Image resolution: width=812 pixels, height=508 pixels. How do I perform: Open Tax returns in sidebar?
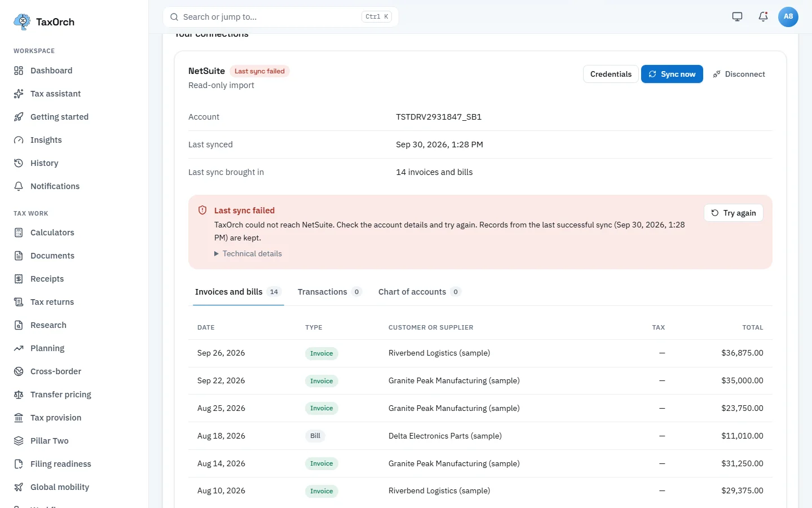tap(52, 302)
